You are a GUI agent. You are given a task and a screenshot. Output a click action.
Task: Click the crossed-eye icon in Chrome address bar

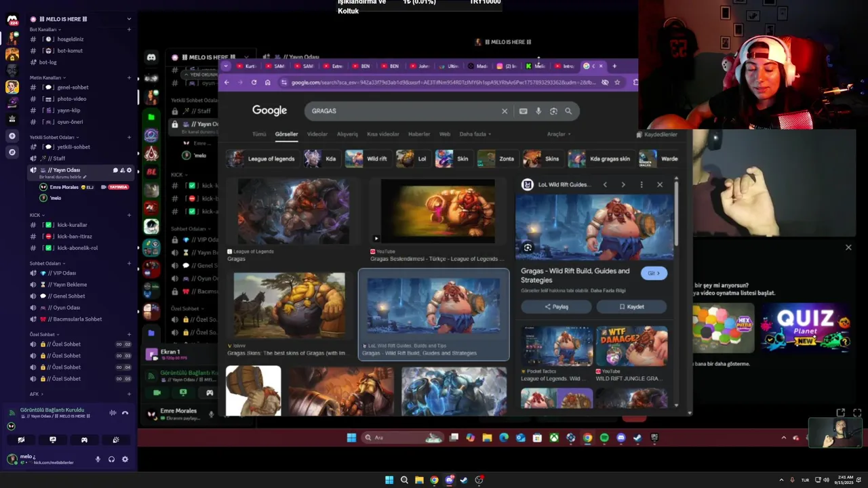(605, 82)
